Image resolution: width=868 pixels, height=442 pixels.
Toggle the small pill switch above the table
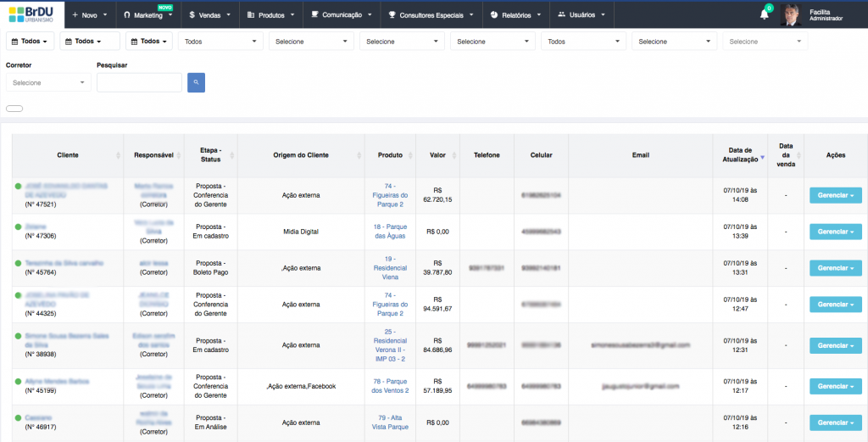point(14,109)
